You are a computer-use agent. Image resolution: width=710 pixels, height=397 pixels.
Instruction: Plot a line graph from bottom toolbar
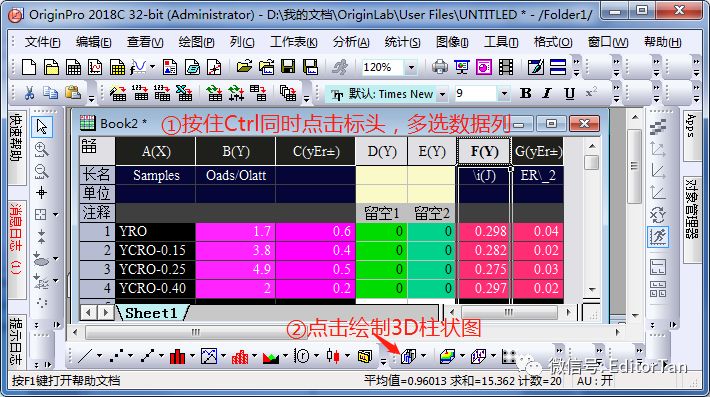(x=85, y=356)
